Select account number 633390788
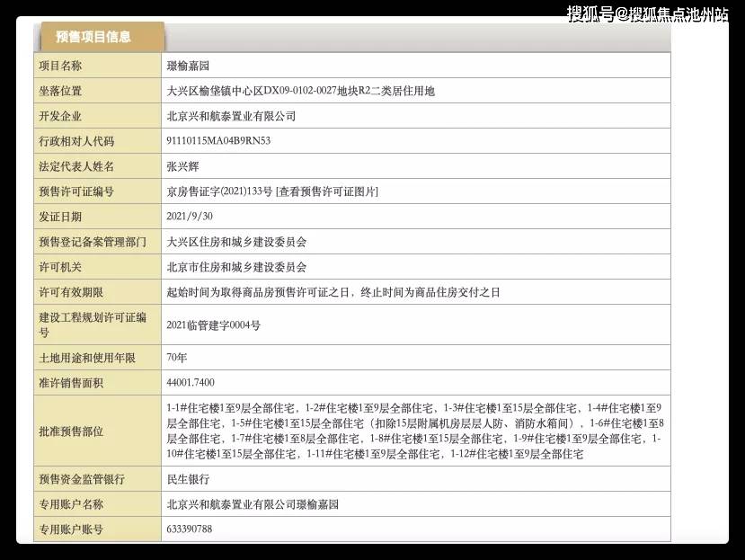Viewport: 745px width, 560px height. pyautogui.click(x=190, y=529)
